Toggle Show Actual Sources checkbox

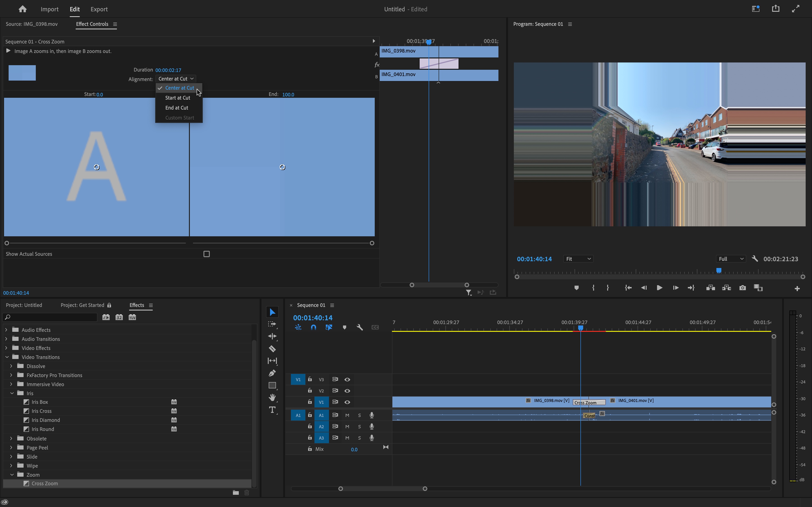207,253
